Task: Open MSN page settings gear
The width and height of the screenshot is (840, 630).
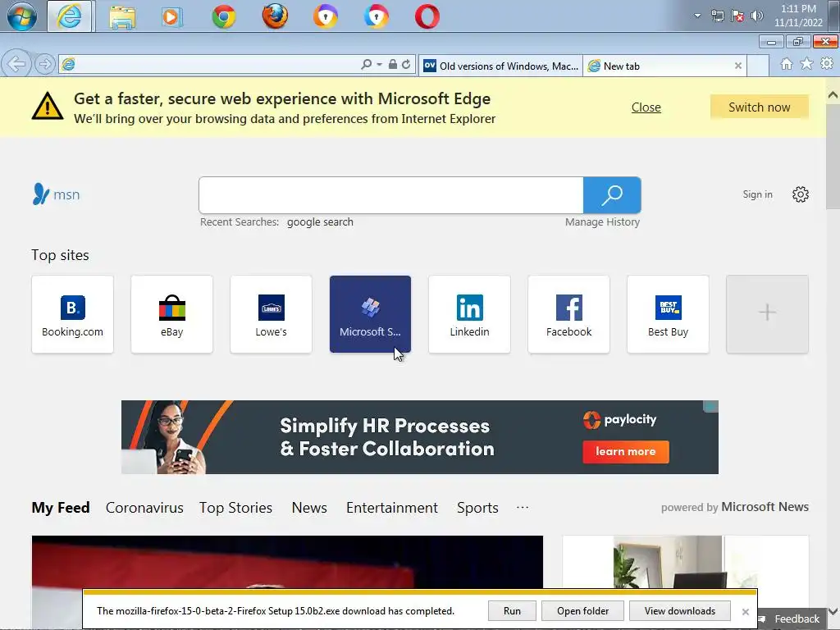Action: pos(801,194)
